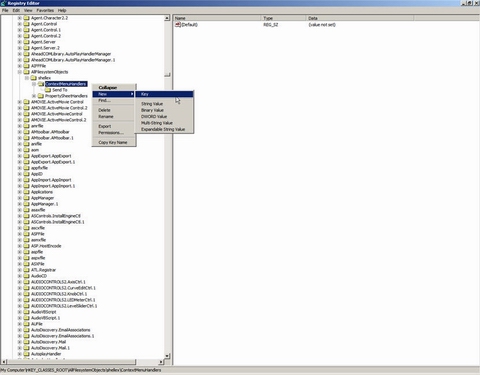
Task: Click the '(value not set)' data cell
Action: click(322, 25)
